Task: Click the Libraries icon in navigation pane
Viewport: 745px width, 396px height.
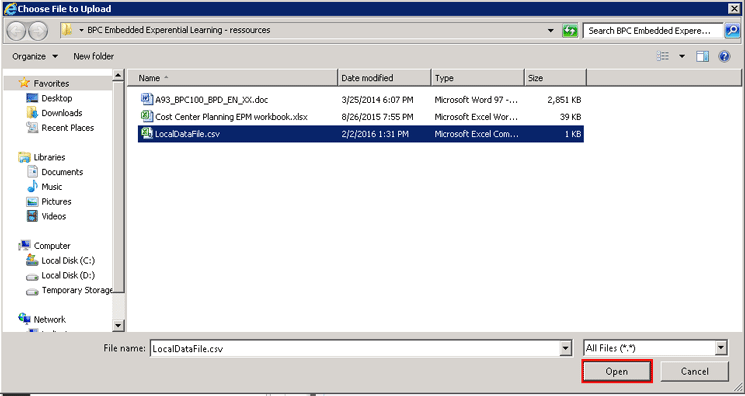Action: click(x=24, y=157)
